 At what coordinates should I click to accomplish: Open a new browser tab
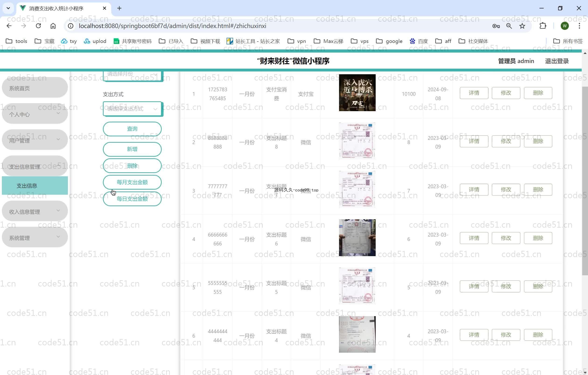click(x=119, y=8)
